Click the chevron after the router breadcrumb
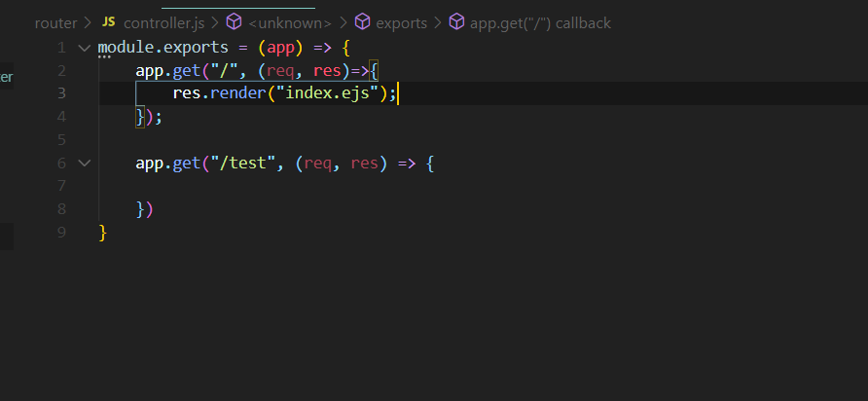 point(88,22)
